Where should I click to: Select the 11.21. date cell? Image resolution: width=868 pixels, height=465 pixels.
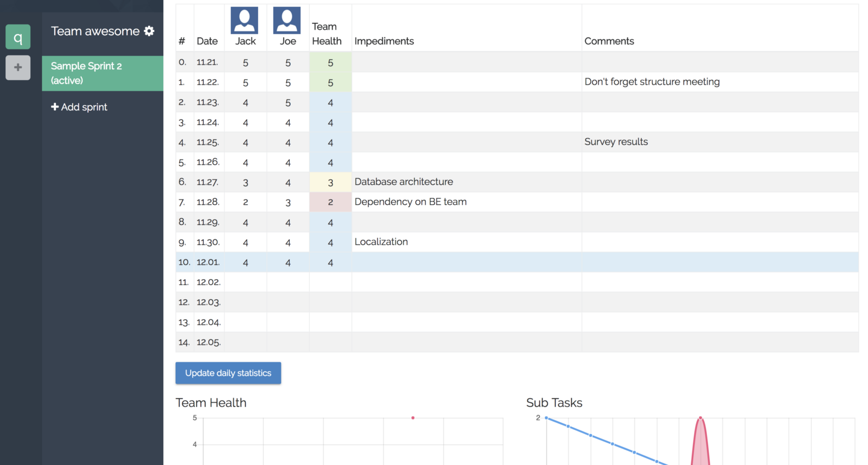[209, 62]
